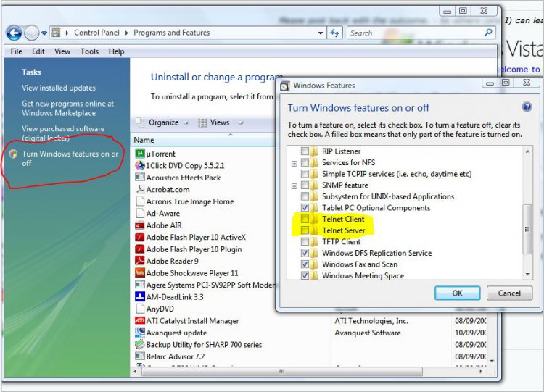The image size is (544, 392).
Task: Select the Adobe Flash Player 10 Plugin icon
Action: pos(140,249)
